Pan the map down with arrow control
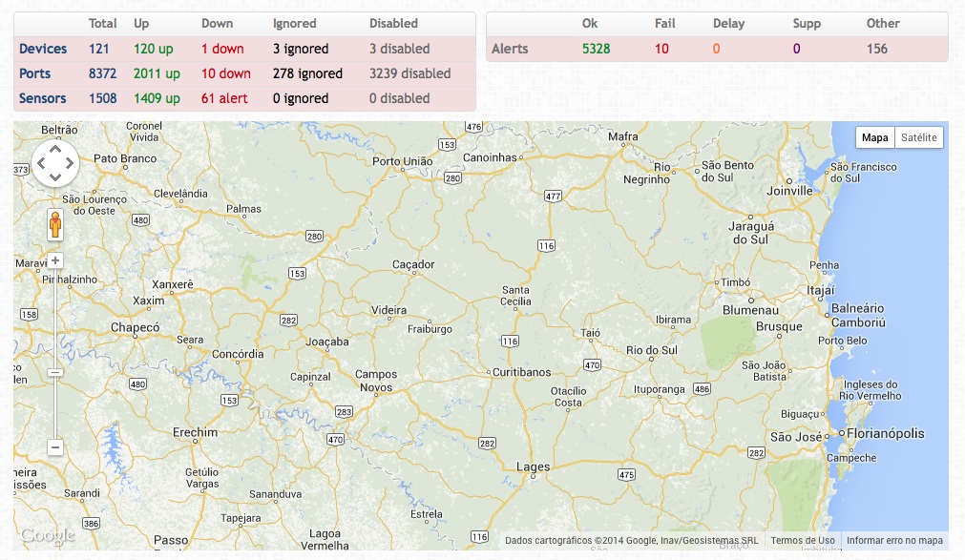965x560 pixels. pos(55,176)
